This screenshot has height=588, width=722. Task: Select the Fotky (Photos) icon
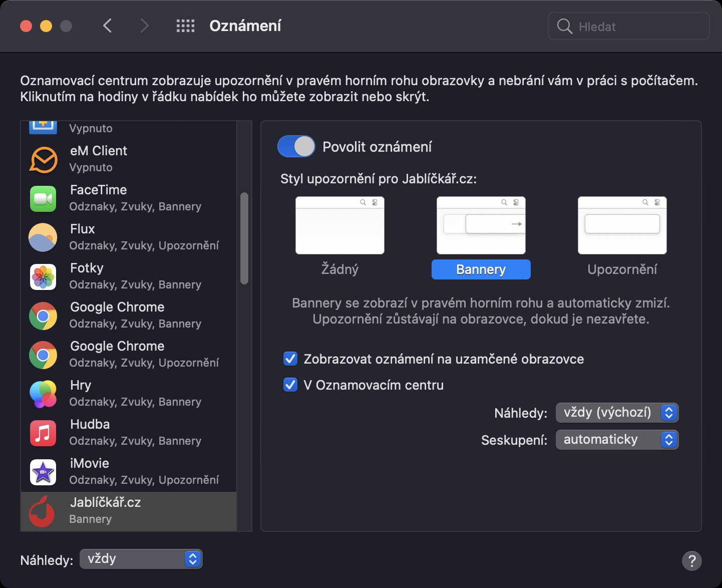(x=44, y=276)
